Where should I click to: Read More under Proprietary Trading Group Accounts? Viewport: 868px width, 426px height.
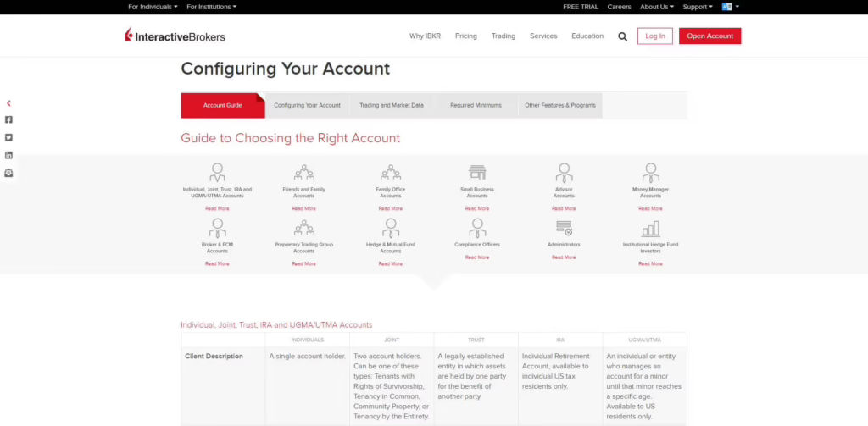point(304,264)
